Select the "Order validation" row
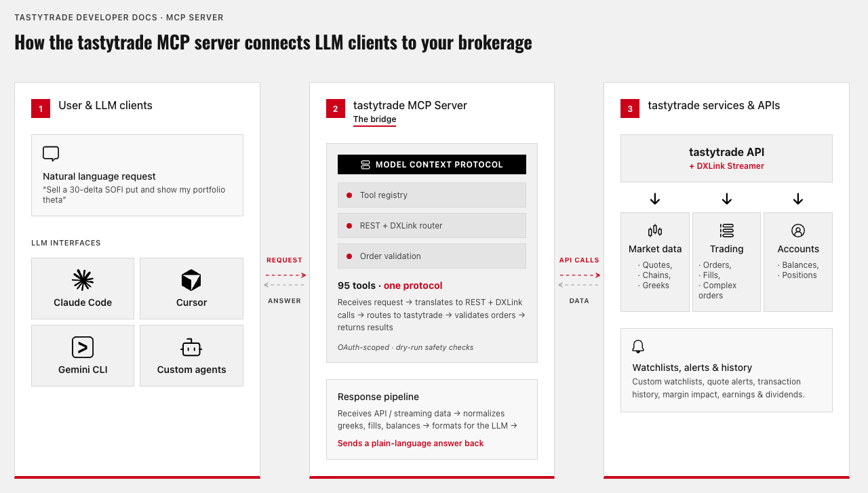Screen dimensions: 868x493 [431, 256]
